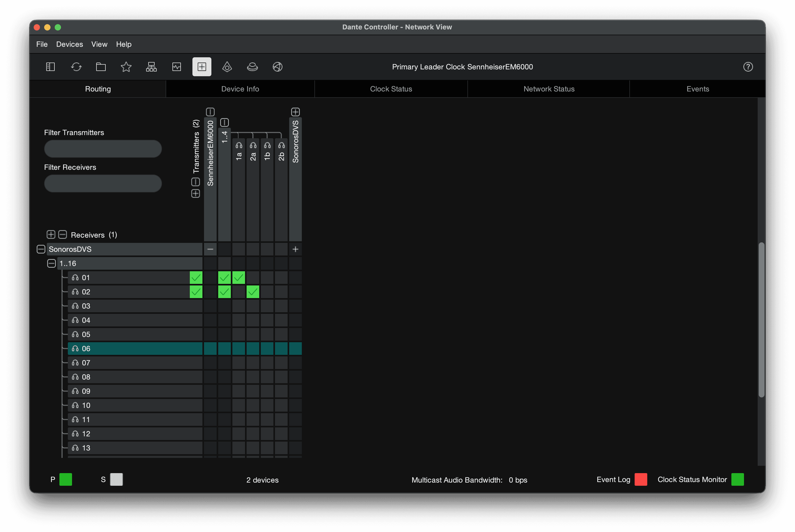The width and height of the screenshot is (795, 532).
Task: Expand all receivers with the plus box
Action: (51, 235)
